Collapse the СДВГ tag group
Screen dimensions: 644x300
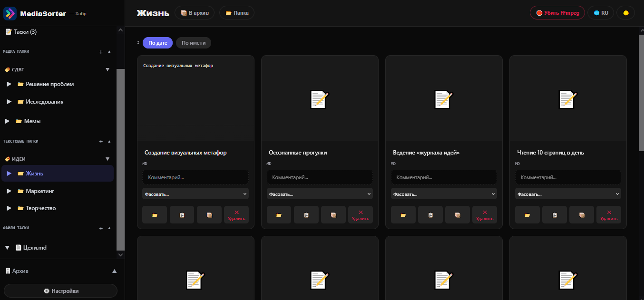tap(107, 69)
